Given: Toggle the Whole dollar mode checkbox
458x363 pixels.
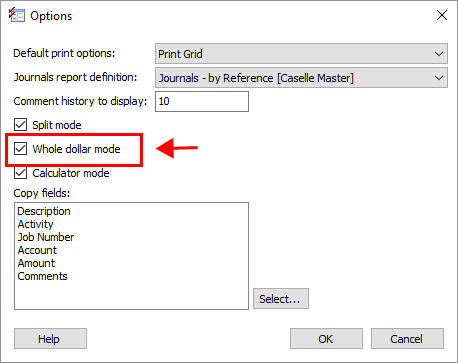Looking at the screenshot, I should pyautogui.click(x=20, y=149).
